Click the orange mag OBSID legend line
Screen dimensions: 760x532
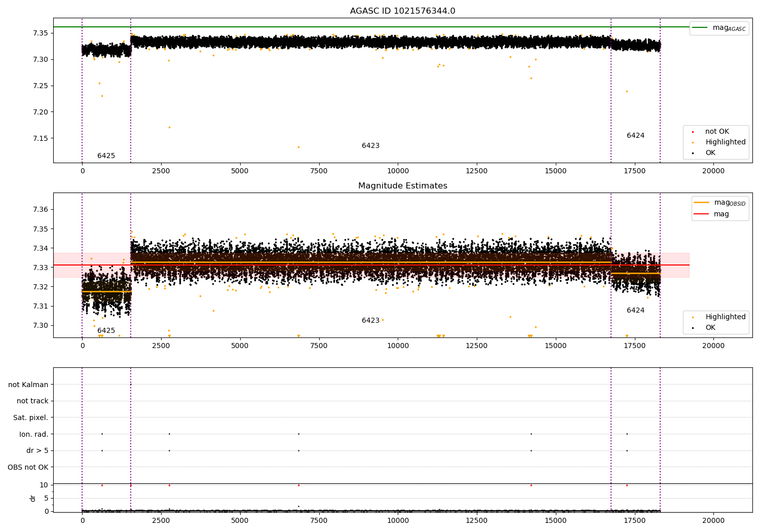point(701,203)
